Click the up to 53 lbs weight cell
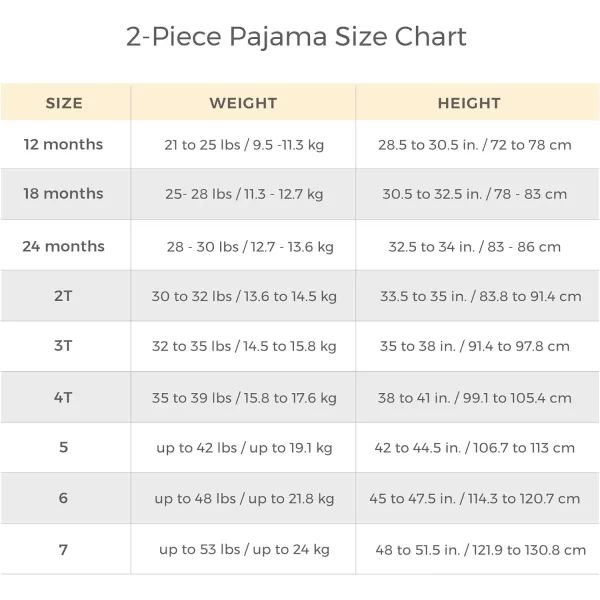The height and width of the screenshot is (600, 600). coord(244,550)
